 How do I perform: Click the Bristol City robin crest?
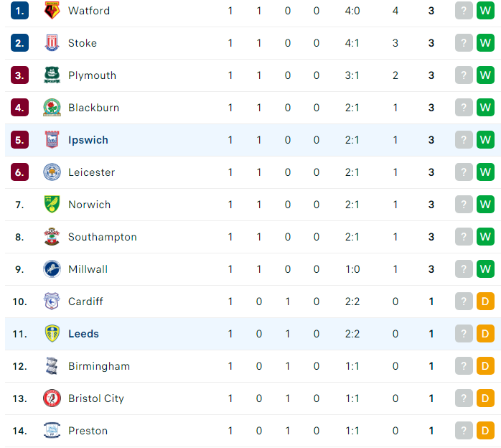(x=52, y=398)
